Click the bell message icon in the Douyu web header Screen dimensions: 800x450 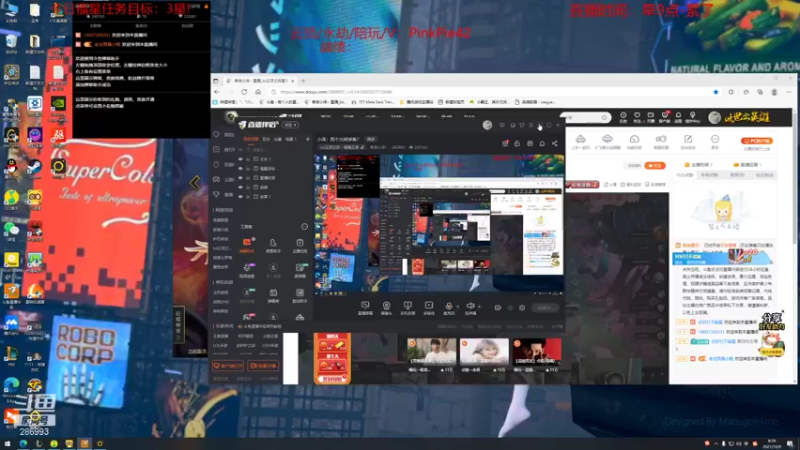[x=678, y=117]
